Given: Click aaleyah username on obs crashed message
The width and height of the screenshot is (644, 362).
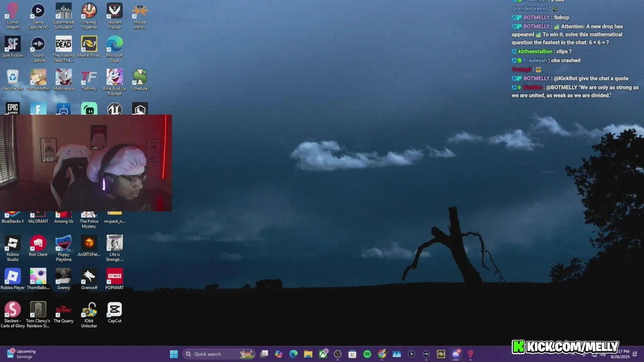Looking at the screenshot, I should tap(537, 60).
